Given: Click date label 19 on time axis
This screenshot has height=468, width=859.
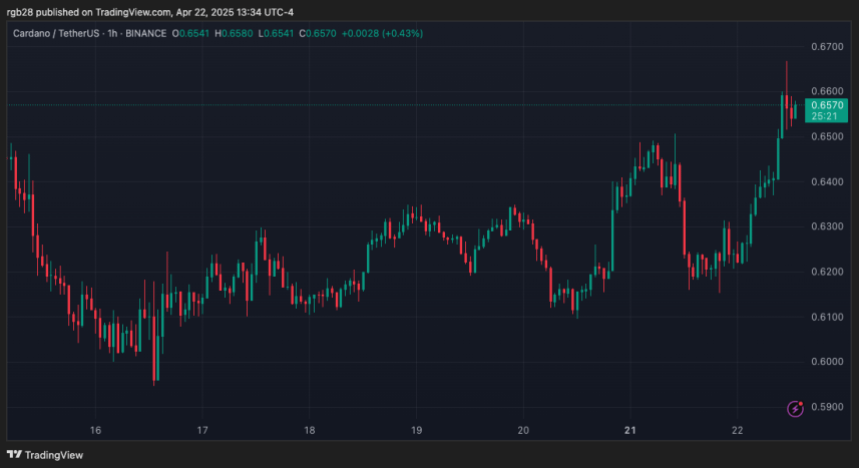Looking at the screenshot, I should pyautogui.click(x=416, y=430).
